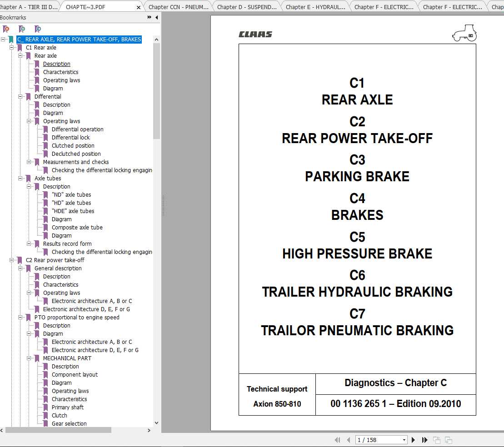504x447 pixels.
Task: Select the Differential lock bookmark
Action: [x=70, y=138]
